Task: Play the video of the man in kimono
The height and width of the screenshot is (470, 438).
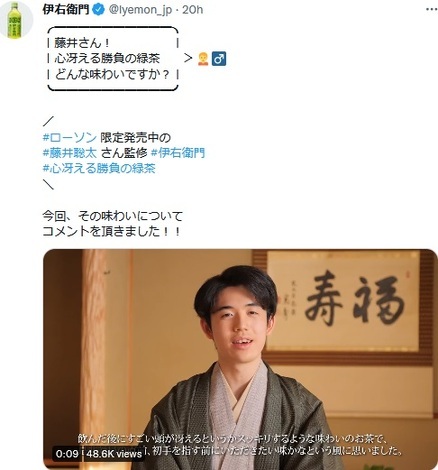Action: coord(240,359)
